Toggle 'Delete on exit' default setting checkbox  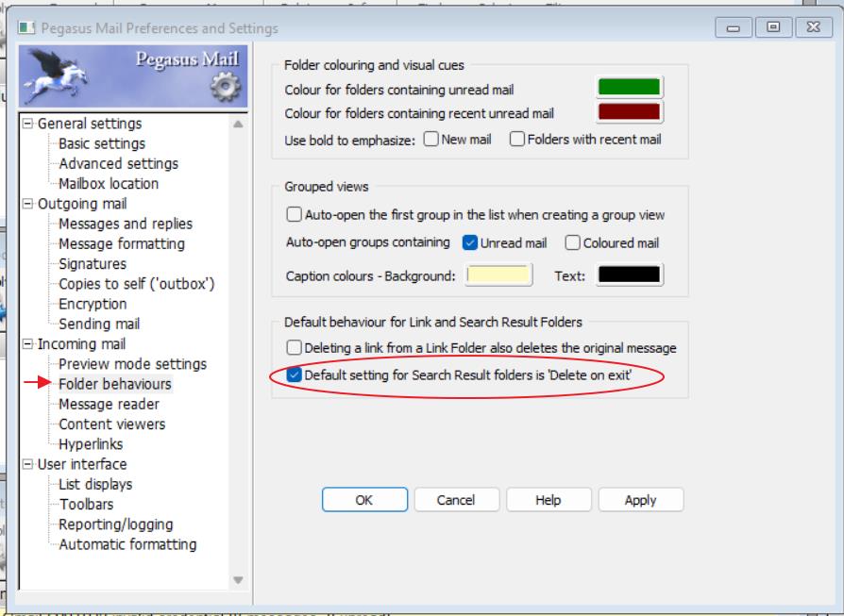[x=294, y=375]
